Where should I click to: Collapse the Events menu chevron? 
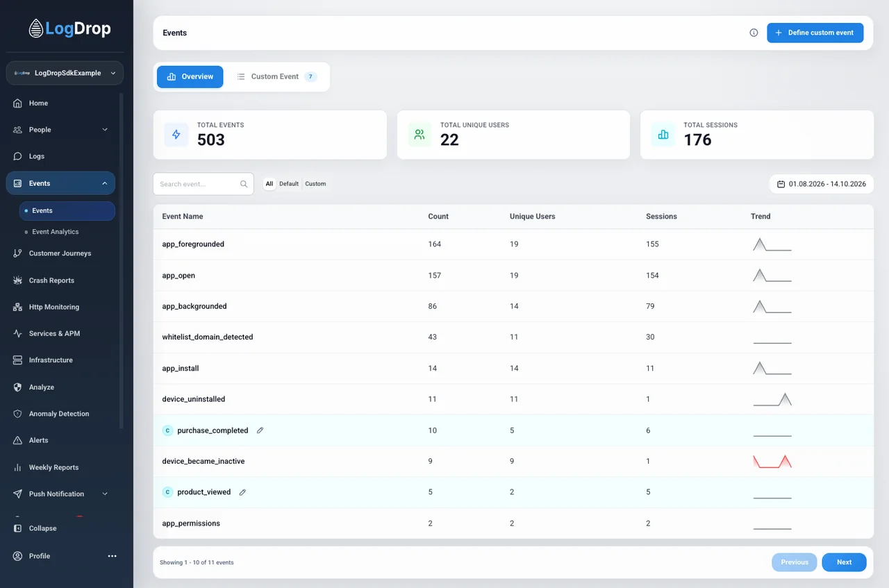coord(104,183)
